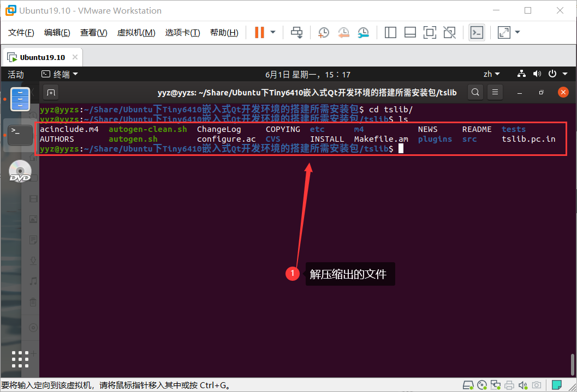The image size is (577, 392).
Task: Open the snapshot manager
Action: coord(363,32)
